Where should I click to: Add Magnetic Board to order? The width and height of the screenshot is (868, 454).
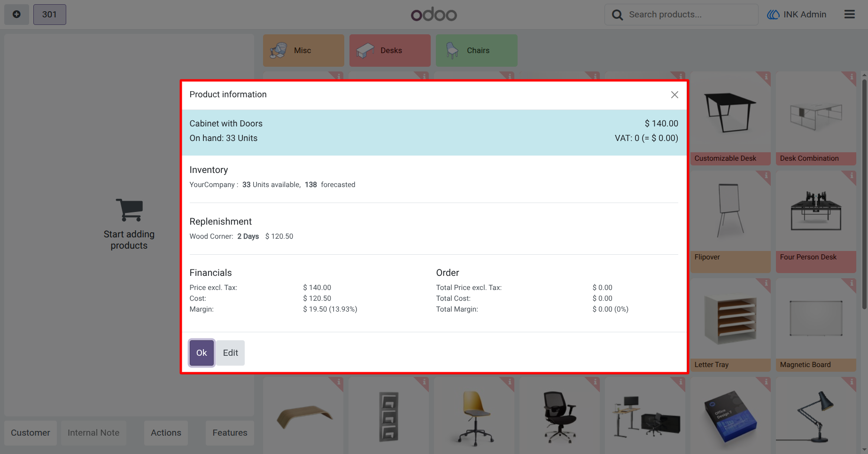coord(816,325)
